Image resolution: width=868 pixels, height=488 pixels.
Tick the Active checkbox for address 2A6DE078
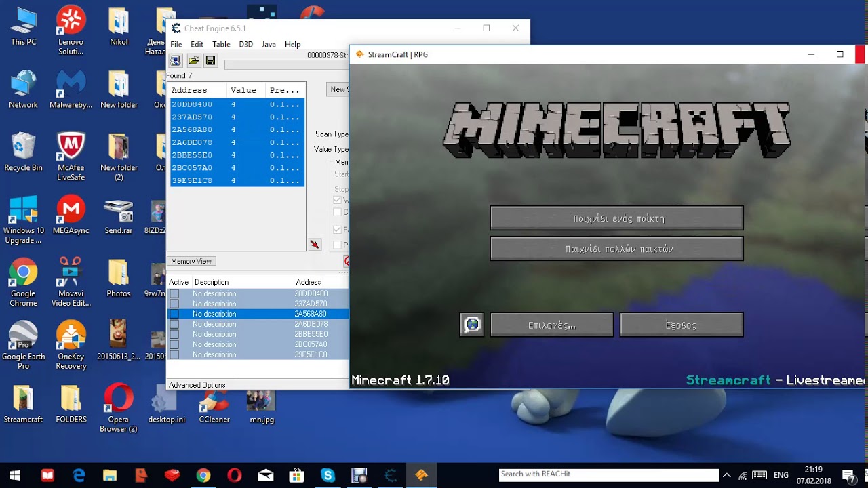point(174,324)
